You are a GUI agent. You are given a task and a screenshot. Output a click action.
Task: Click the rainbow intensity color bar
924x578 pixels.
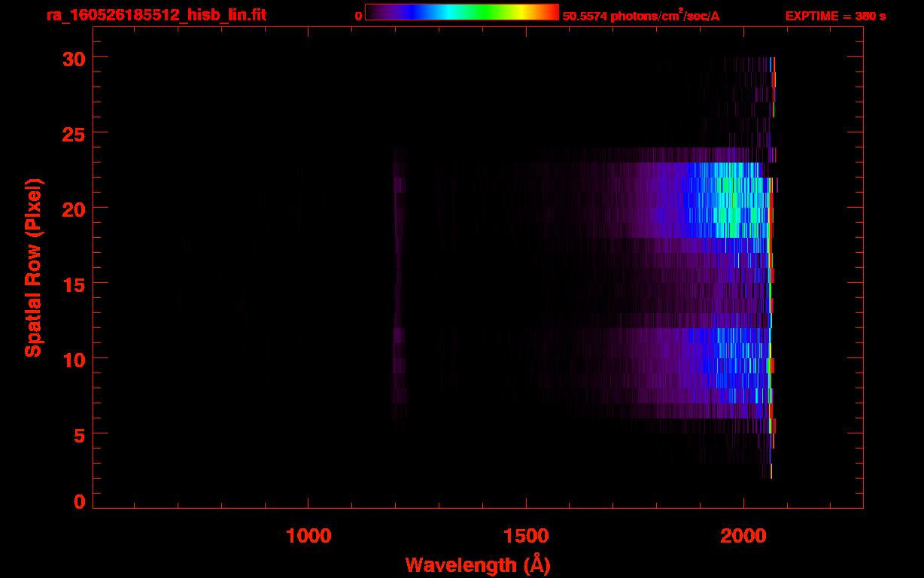[462, 12]
